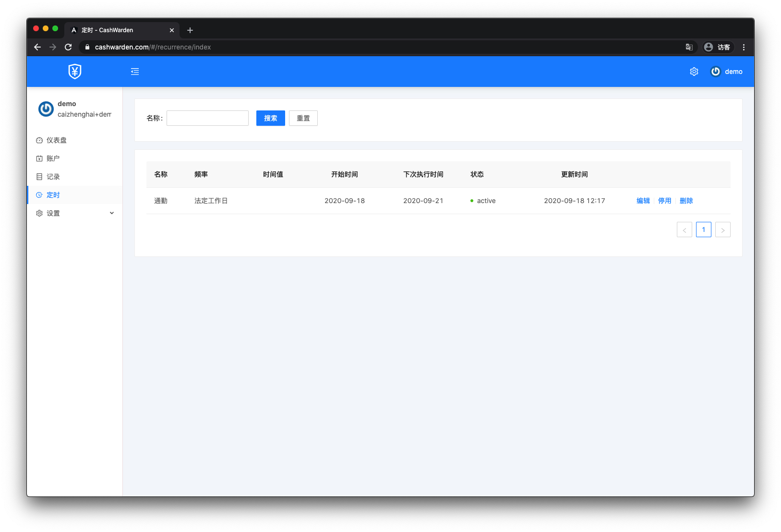
Task: Click 停用 to disable the 通勤 schedule
Action: tap(664, 201)
